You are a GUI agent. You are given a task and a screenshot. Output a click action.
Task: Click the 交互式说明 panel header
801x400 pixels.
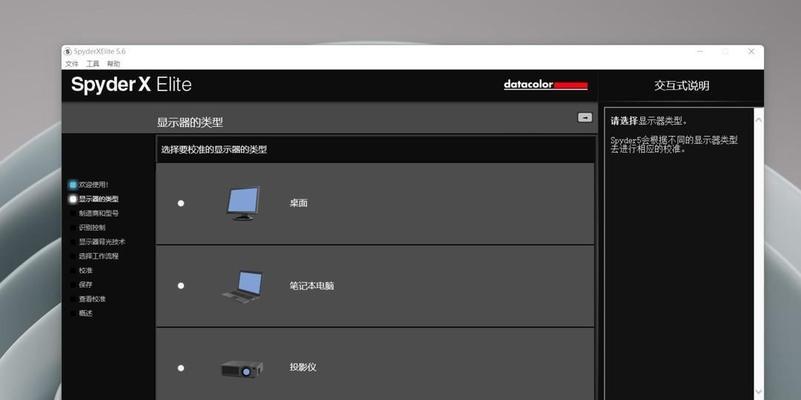[681, 86]
